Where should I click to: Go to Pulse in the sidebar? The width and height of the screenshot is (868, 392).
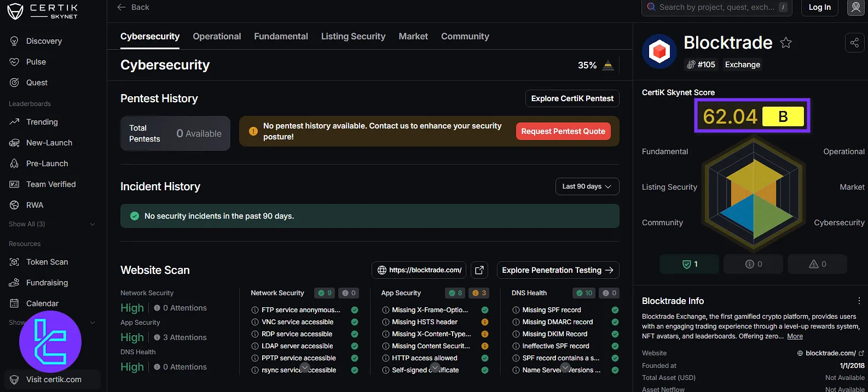tap(36, 62)
